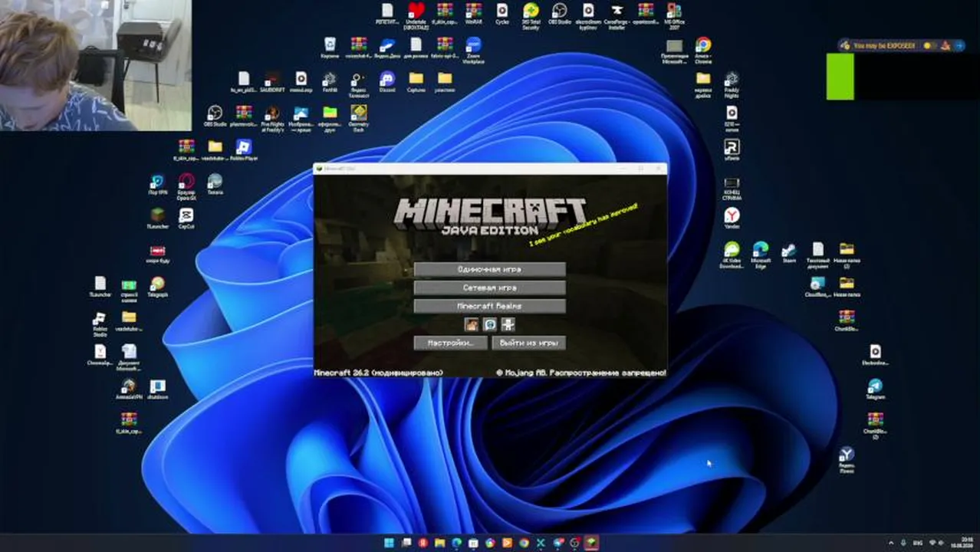The width and height of the screenshot is (980, 552).
Task: Click the taskbar clock and date
Action: click(962, 543)
